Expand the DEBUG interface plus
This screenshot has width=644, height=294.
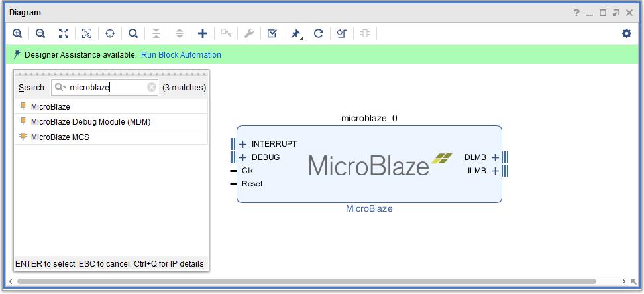(x=242, y=157)
